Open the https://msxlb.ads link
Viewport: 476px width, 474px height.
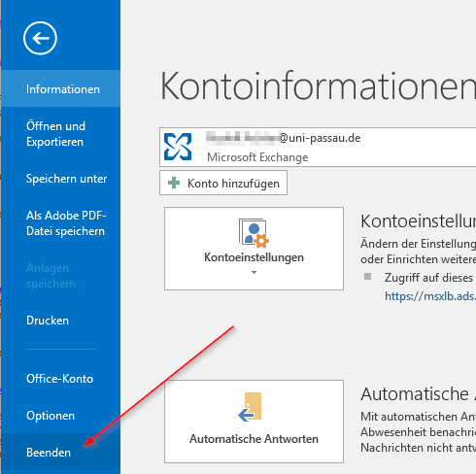[430, 296]
